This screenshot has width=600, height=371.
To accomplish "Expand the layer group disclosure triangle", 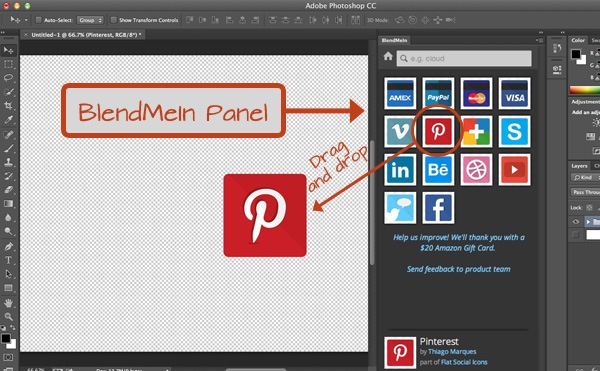I will [588, 221].
